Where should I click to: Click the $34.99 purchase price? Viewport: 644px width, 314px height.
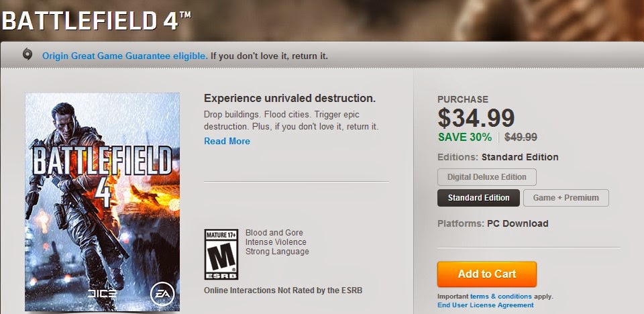pyautogui.click(x=476, y=119)
